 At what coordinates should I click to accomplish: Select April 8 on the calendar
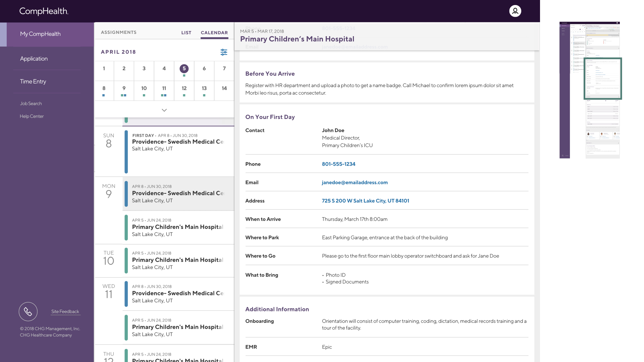point(104,90)
